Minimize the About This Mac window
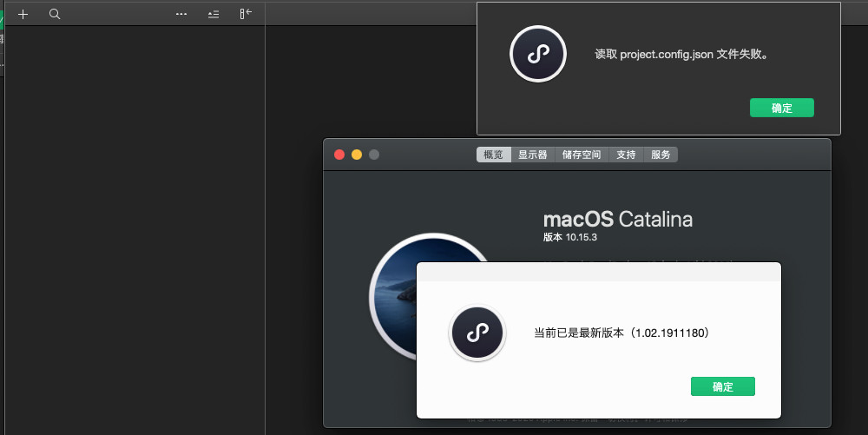Viewport: 868px width, 435px height. pyautogui.click(x=357, y=155)
